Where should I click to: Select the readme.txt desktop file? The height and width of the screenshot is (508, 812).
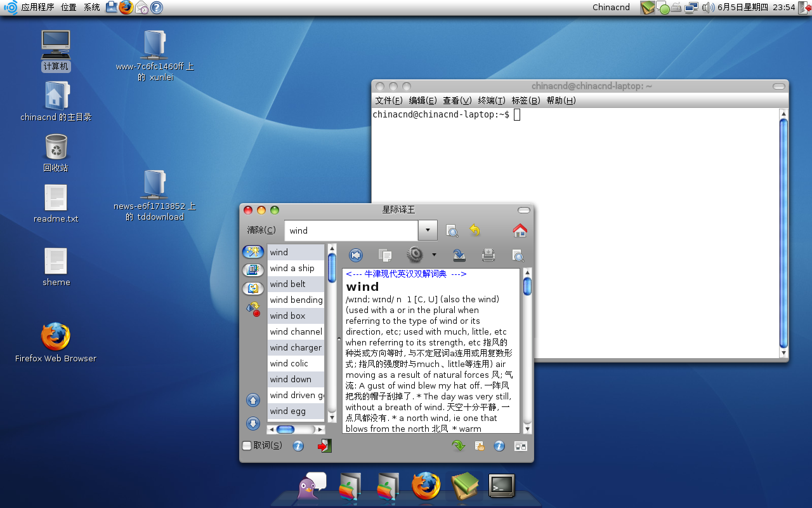click(56, 204)
